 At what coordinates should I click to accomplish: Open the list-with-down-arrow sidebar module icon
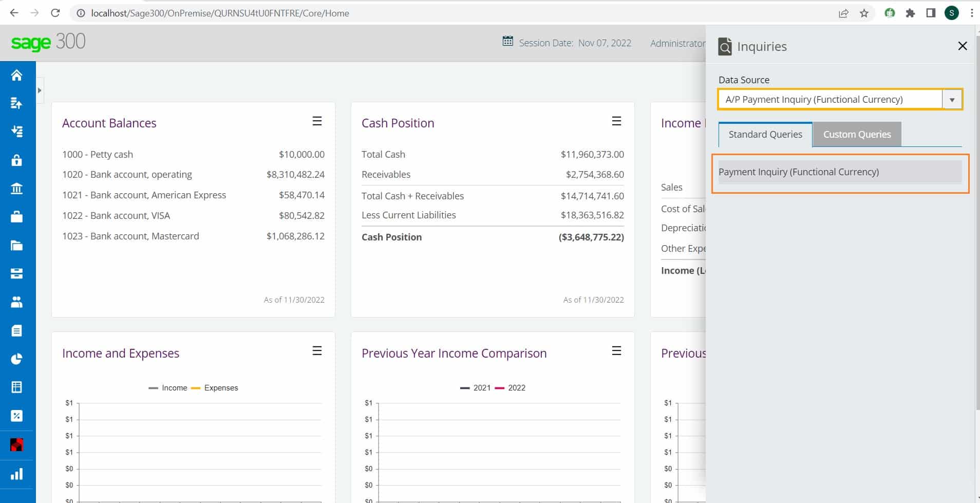coord(16,132)
